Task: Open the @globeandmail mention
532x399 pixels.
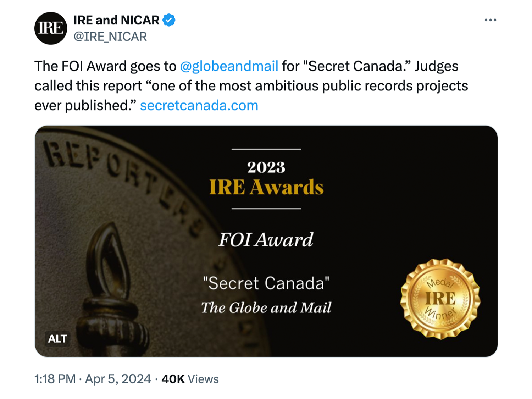Action: point(229,66)
